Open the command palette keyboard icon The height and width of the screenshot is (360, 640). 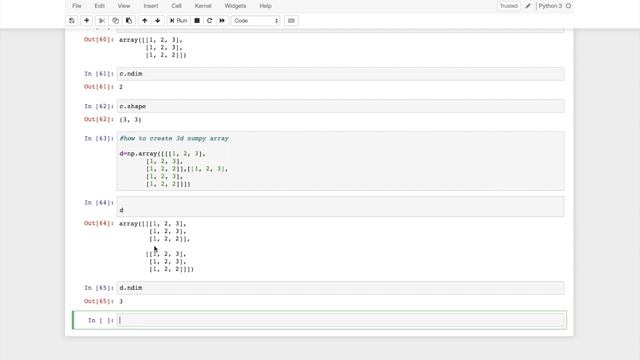tap(291, 20)
